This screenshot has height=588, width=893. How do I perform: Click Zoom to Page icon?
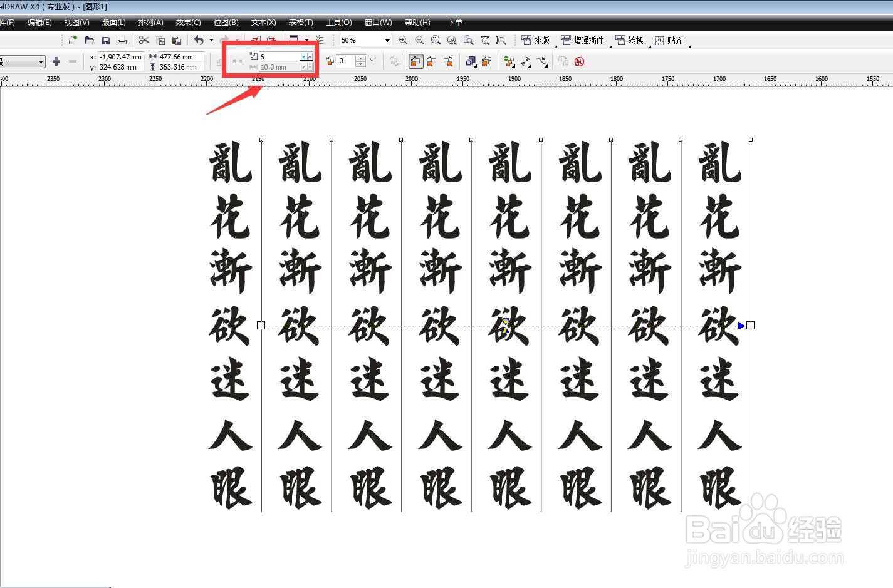[468, 40]
